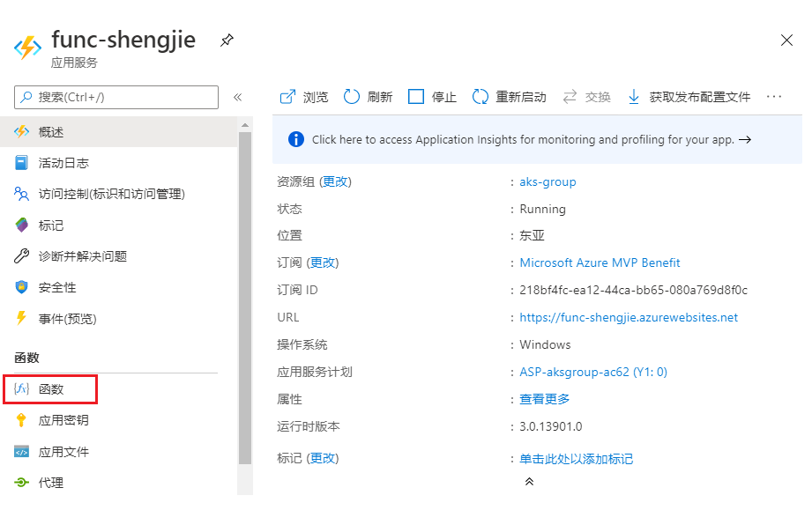Download publish profile via 获取发布配置文件
This screenshot has width=812, height=510.
coord(689,97)
